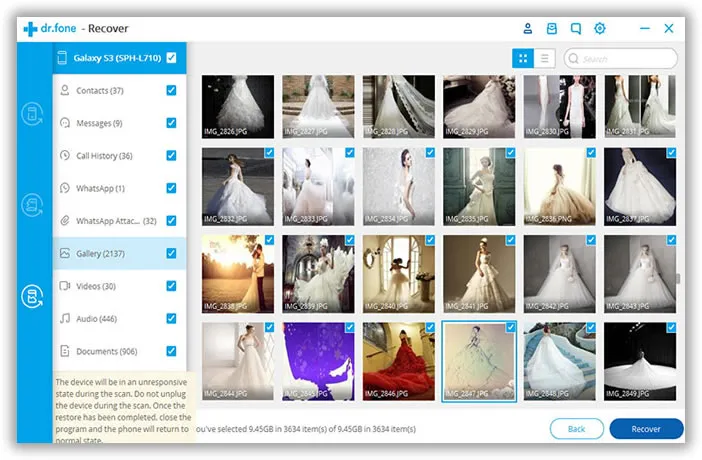The width and height of the screenshot is (702, 460).
Task: Open the account profile icon in title bar
Action: tap(527, 28)
